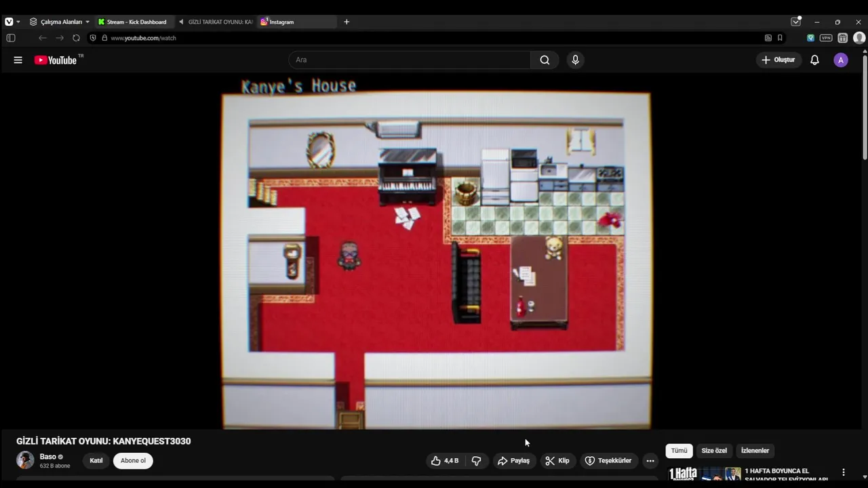Open the YouTube hamburger guide menu
The width and height of the screenshot is (868, 488).
coord(18,60)
